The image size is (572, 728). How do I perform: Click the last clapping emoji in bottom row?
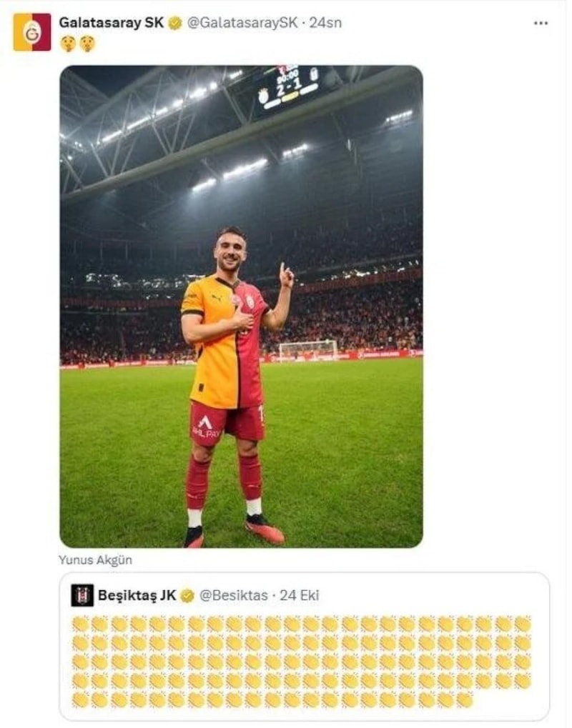click(x=465, y=700)
